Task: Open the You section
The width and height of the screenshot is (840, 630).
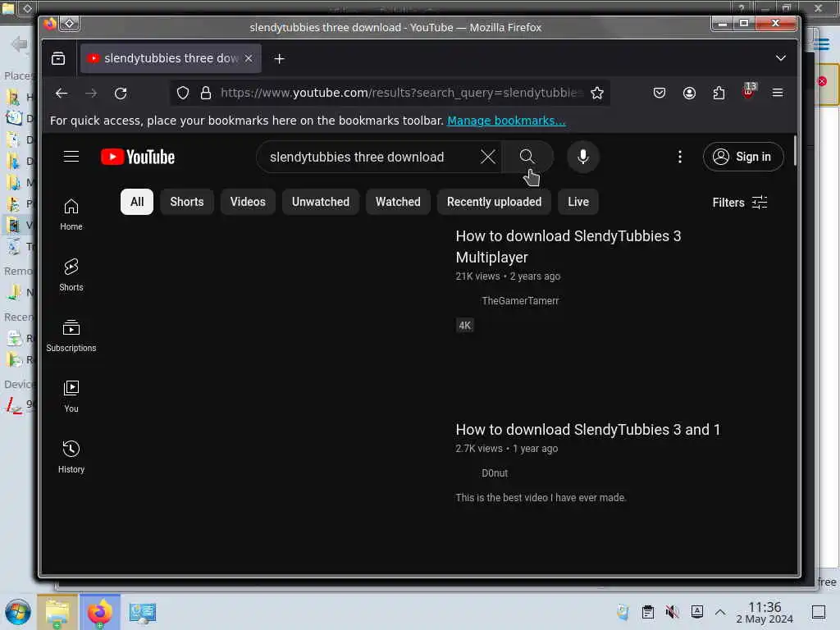Action: (x=71, y=396)
